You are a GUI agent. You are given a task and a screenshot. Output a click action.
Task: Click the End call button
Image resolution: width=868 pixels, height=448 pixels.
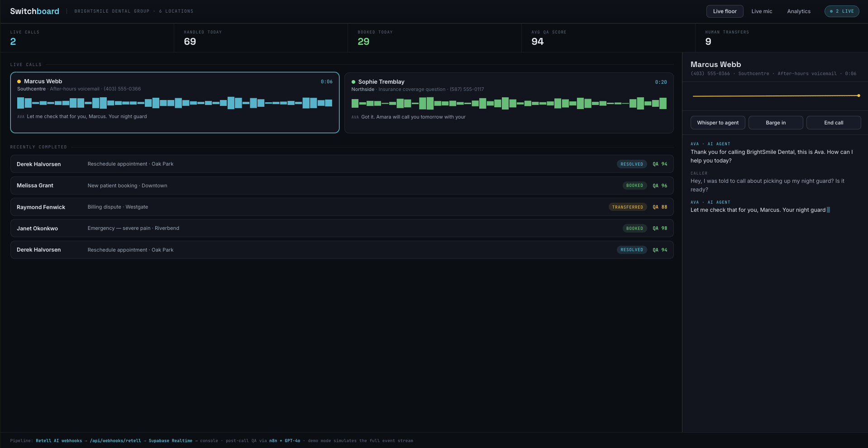point(834,123)
